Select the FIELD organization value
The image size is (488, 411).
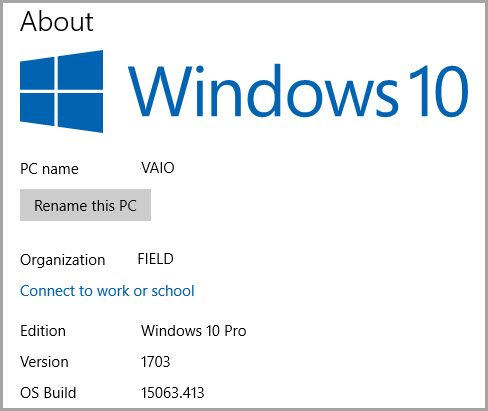tap(155, 259)
